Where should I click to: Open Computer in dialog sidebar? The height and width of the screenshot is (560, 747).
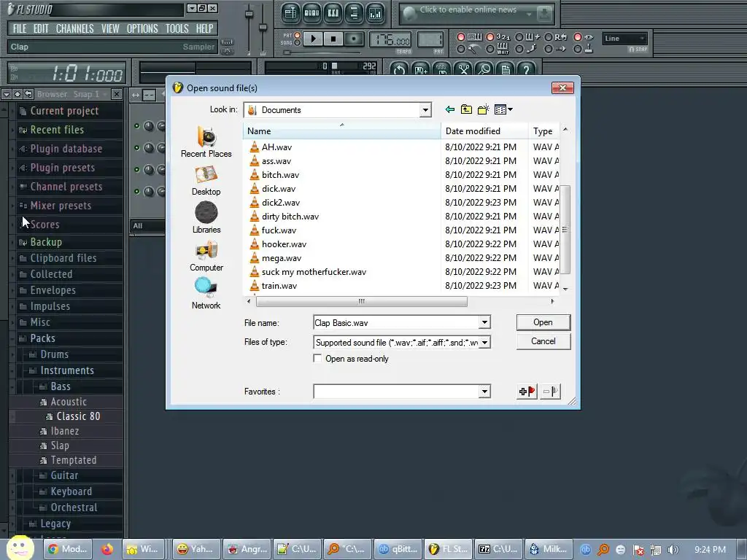coord(206,256)
